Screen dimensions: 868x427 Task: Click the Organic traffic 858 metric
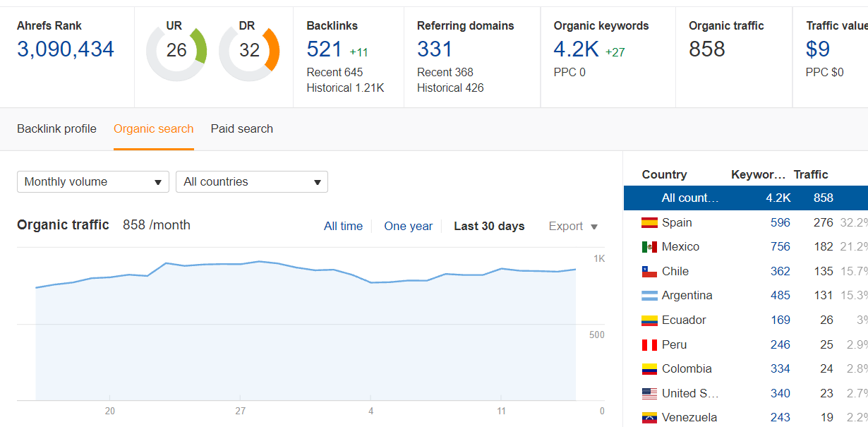[707, 49]
